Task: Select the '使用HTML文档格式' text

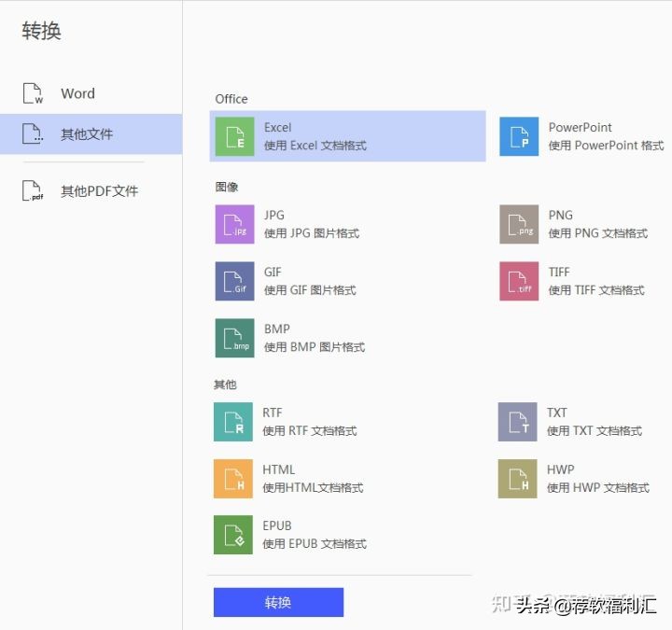Action: pyautogui.click(x=313, y=488)
